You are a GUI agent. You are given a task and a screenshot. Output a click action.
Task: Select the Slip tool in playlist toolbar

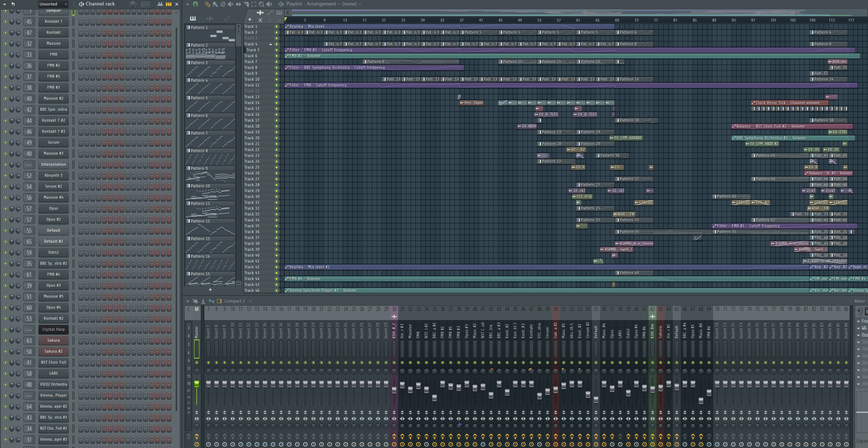(238, 4)
